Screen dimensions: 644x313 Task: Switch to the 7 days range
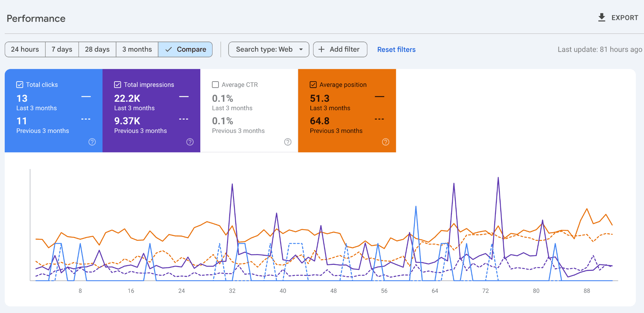click(62, 49)
